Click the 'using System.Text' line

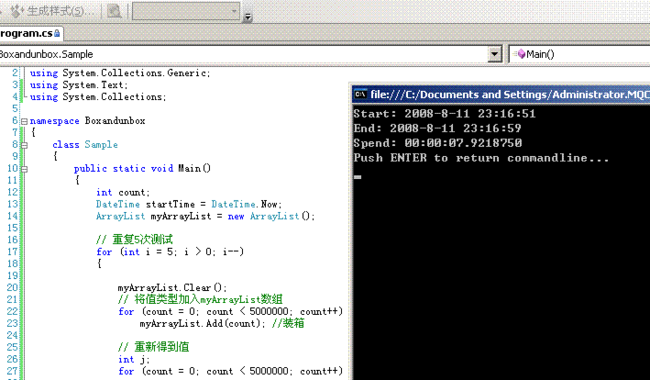coord(79,85)
